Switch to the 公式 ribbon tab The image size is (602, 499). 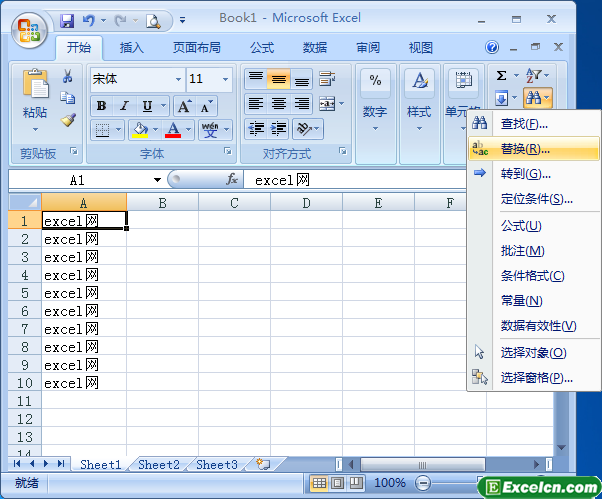(262, 48)
